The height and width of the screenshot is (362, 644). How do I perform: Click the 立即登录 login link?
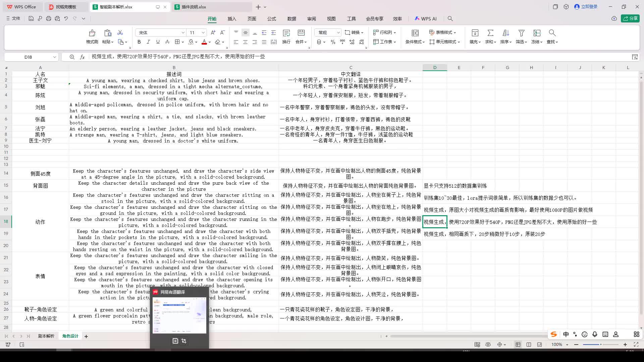click(589, 7)
